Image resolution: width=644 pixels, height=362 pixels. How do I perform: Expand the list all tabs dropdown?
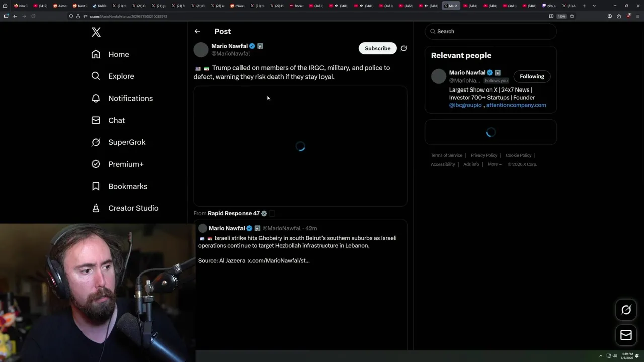pos(594,6)
